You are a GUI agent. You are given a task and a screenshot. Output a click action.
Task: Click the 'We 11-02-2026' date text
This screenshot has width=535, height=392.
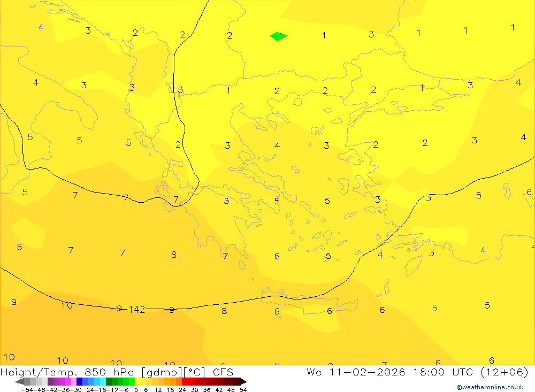point(356,372)
